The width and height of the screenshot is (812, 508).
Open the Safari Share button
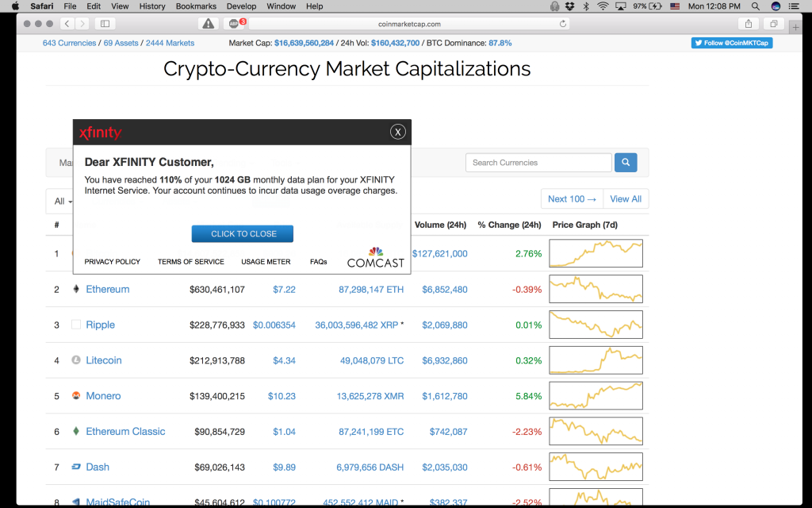(749, 23)
